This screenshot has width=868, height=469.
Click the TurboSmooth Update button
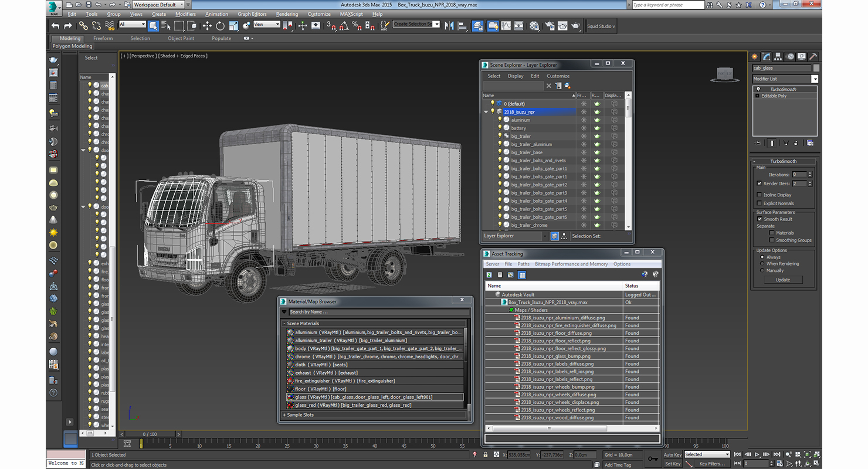coord(782,280)
